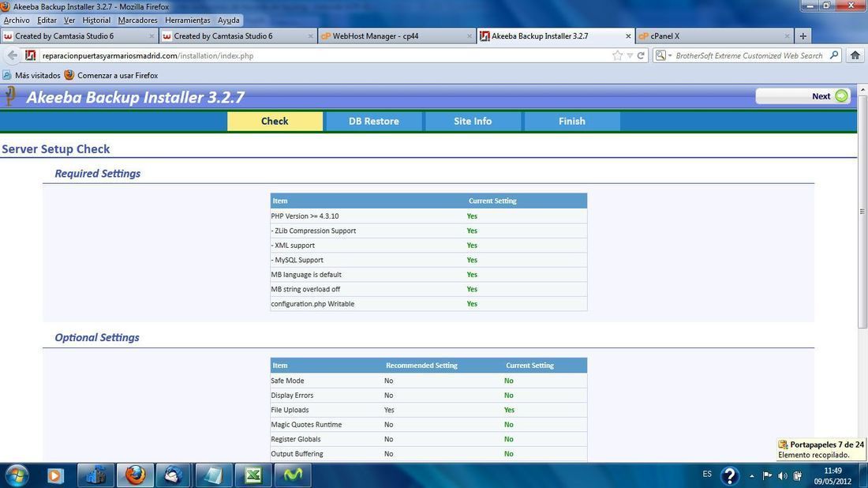This screenshot has height=488, width=868.
Task: Open the Historial menu
Action: pos(96,20)
